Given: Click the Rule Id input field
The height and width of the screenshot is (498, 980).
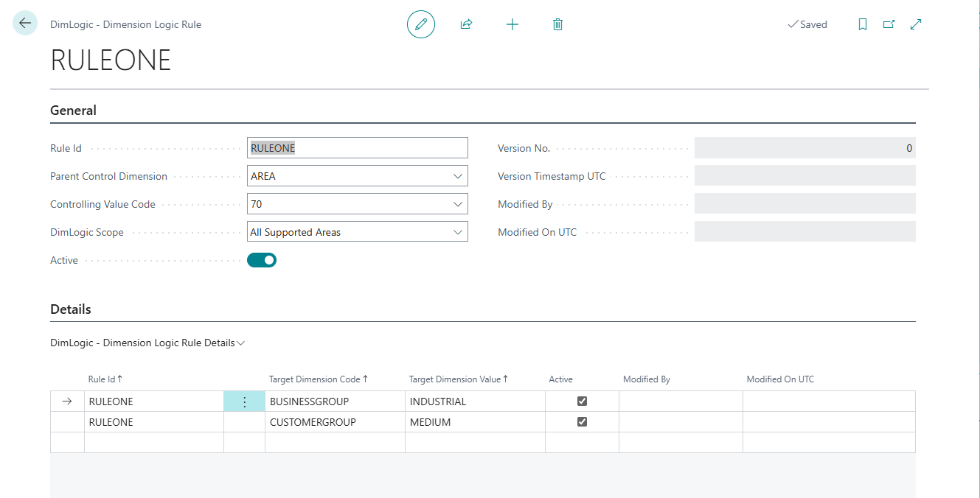Looking at the screenshot, I should click(357, 148).
